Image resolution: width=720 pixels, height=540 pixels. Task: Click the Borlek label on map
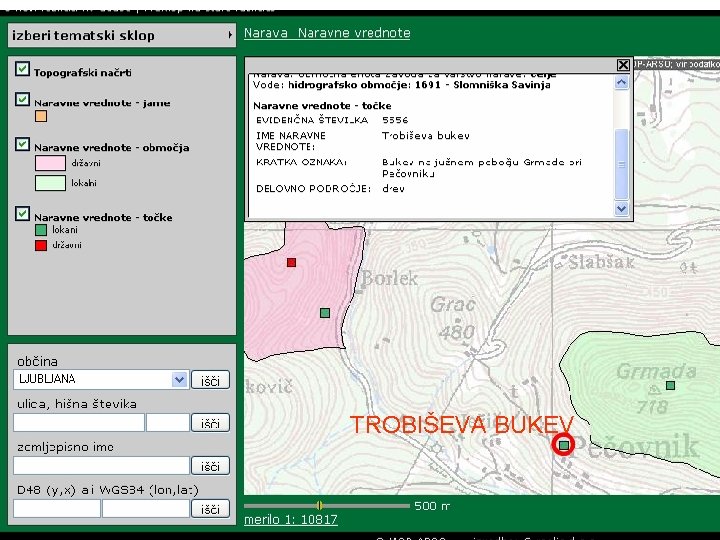(x=389, y=278)
